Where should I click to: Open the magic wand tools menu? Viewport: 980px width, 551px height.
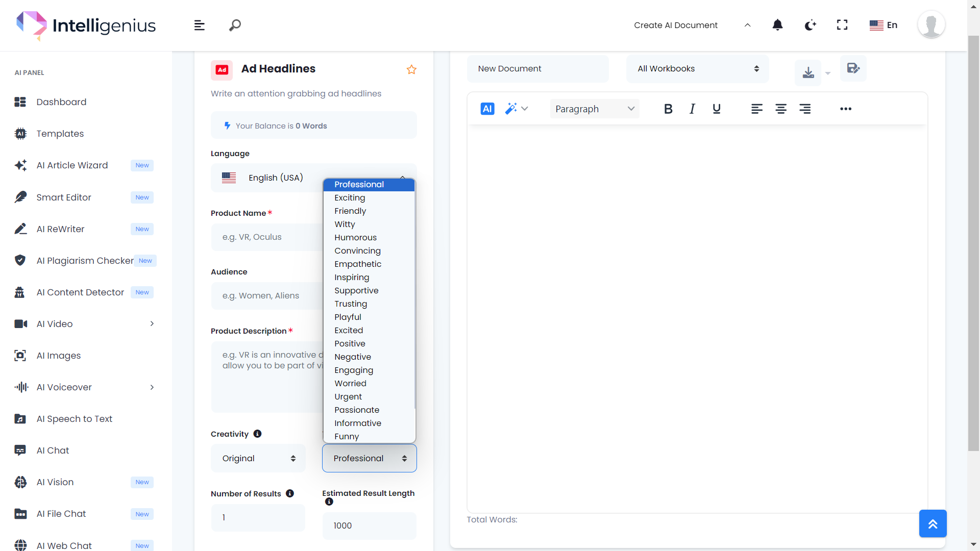(516, 109)
